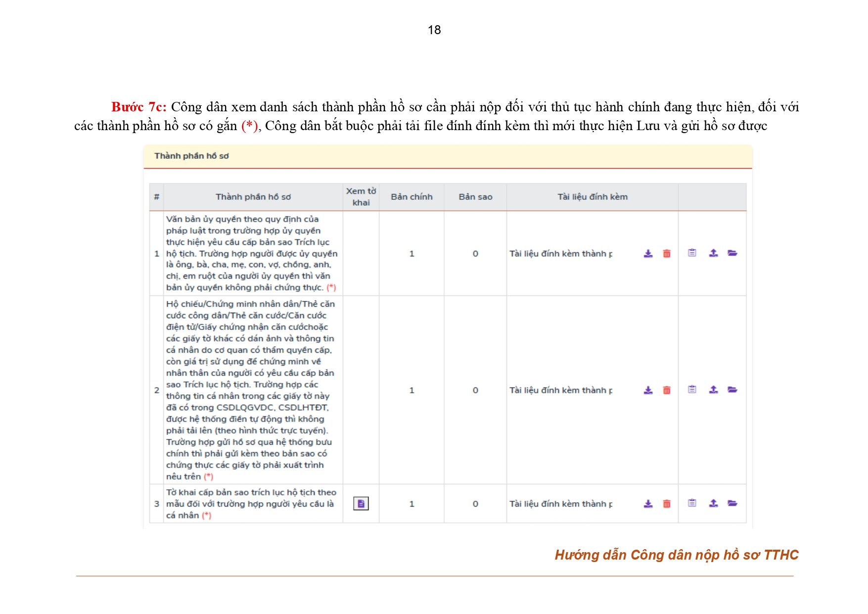This screenshot has width=868, height=614.
Task: Download the attachment for row 3
Action: click(648, 504)
